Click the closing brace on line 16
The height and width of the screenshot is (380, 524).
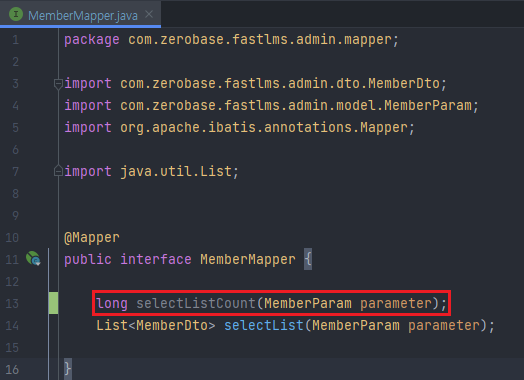[x=68, y=369]
